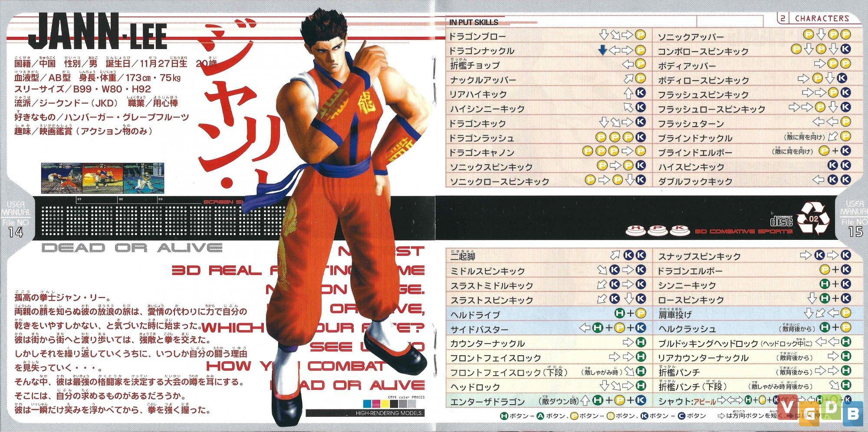Click the P icon in ナックルアッパー row
This screenshot has width=868, height=432.
(x=641, y=79)
